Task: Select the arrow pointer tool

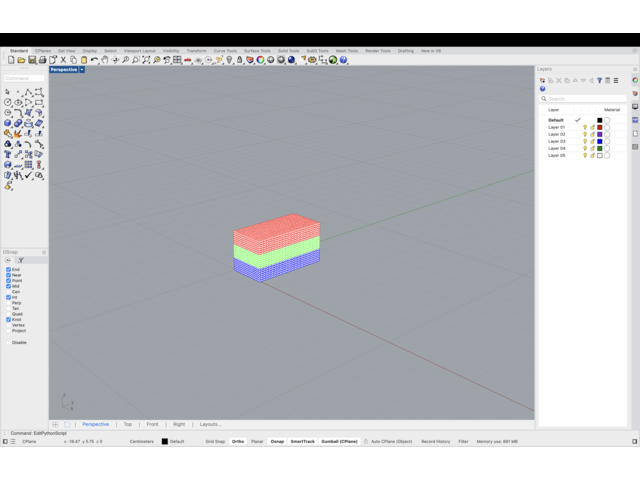Action: click(8, 92)
